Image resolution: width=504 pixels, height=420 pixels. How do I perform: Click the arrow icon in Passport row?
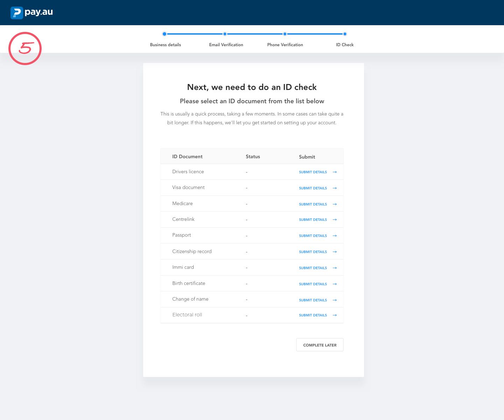click(x=335, y=236)
